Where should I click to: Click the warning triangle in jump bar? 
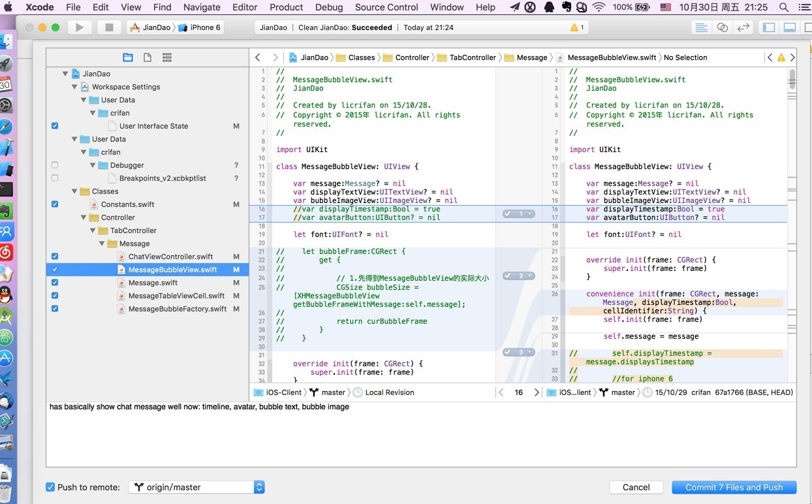tap(781, 57)
